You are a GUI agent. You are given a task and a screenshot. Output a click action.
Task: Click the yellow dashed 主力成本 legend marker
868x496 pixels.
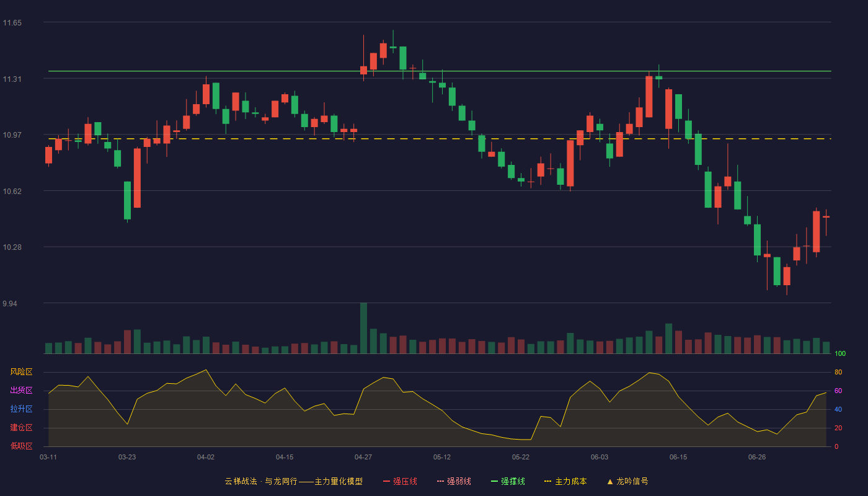click(x=548, y=482)
